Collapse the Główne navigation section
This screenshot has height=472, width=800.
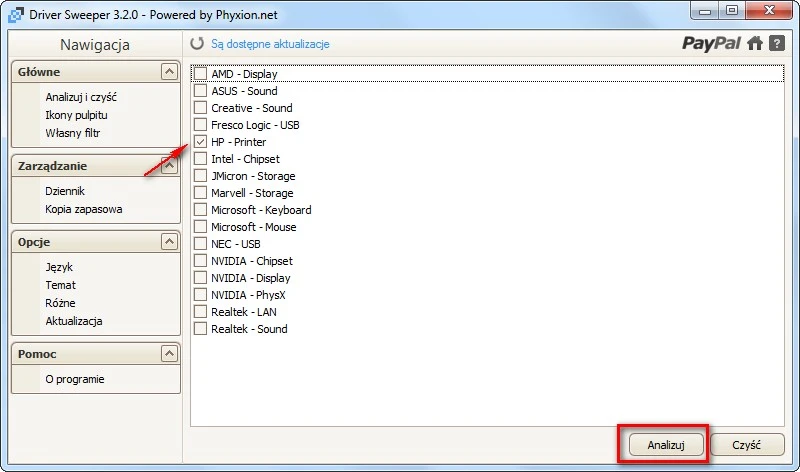169,72
